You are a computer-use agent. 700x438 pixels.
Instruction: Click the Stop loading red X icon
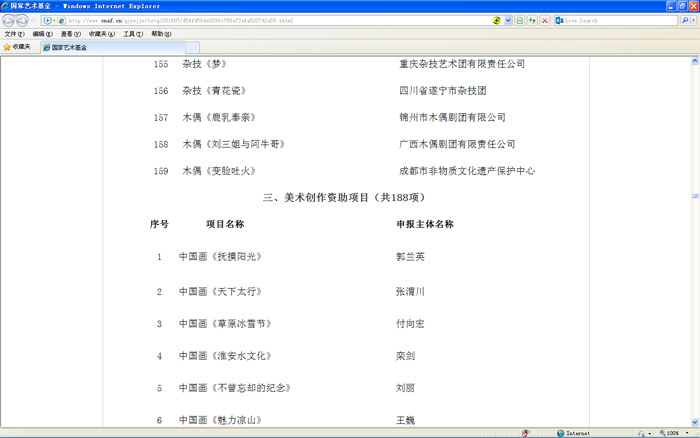click(x=544, y=20)
